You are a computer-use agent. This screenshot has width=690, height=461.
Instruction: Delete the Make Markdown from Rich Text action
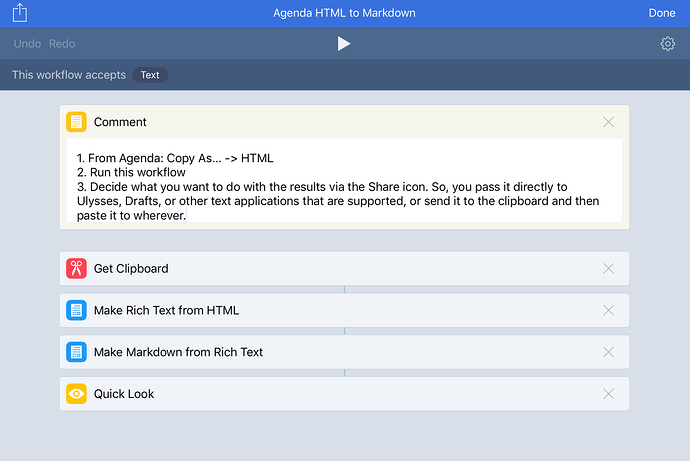coord(608,352)
